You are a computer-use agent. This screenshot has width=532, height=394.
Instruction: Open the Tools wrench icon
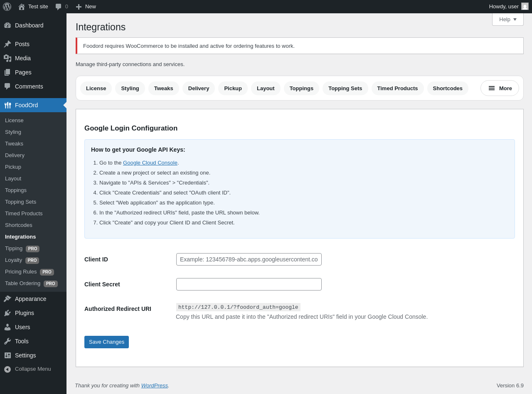click(7, 341)
